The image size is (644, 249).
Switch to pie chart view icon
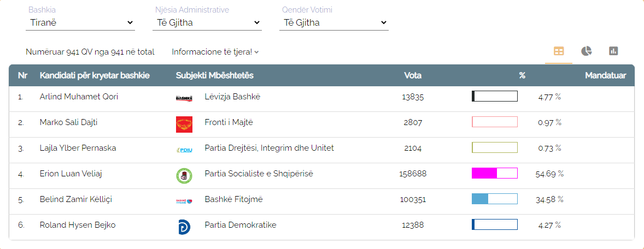coord(586,51)
